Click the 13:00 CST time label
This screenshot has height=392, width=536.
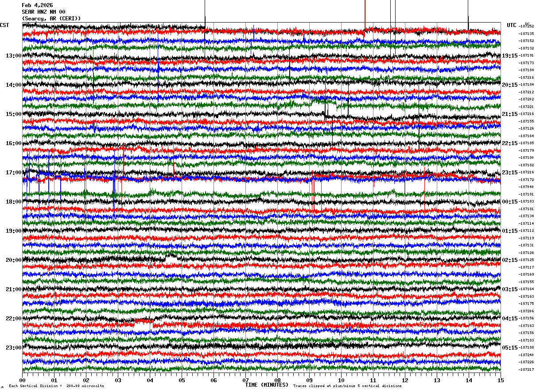14,56
